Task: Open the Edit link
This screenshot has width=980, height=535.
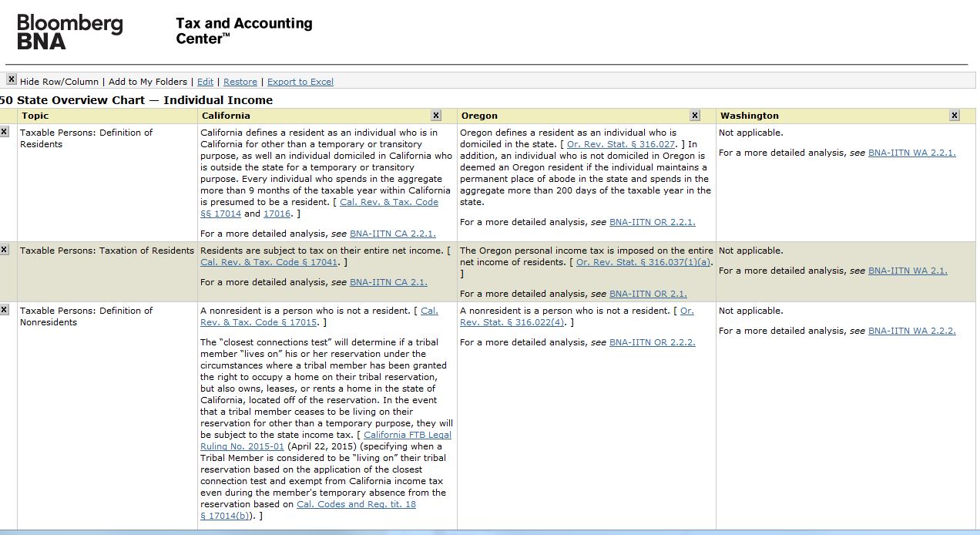Action: coord(204,81)
